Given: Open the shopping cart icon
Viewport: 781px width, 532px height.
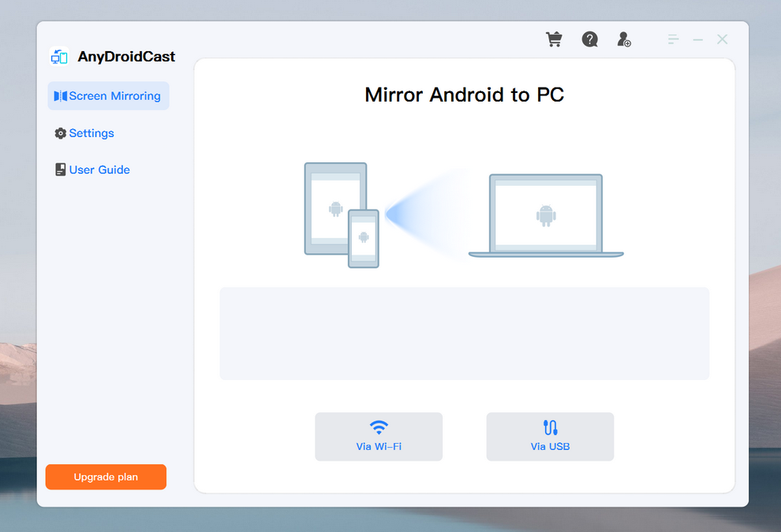Looking at the screenshot, I should (x=554, y=39).
